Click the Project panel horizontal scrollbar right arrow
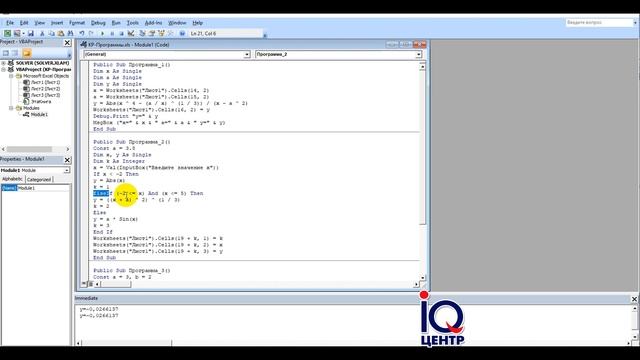 67,149
